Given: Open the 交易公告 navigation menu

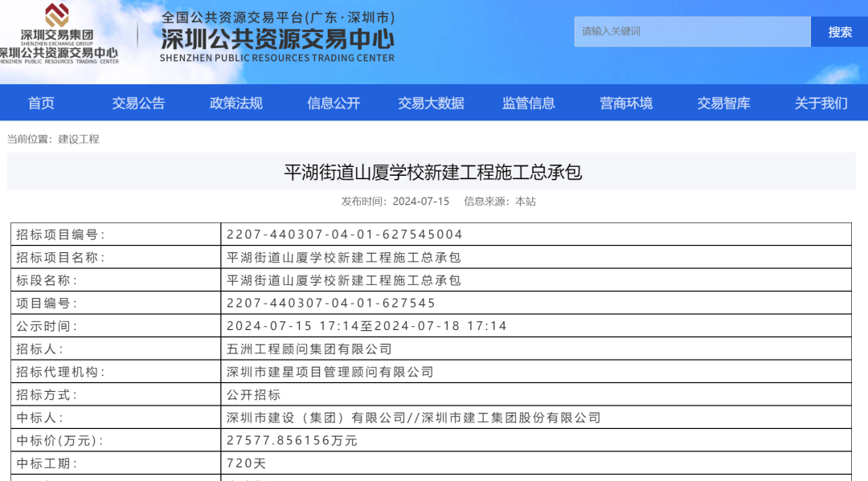Looking at the screenshot, I should point(138,103).
